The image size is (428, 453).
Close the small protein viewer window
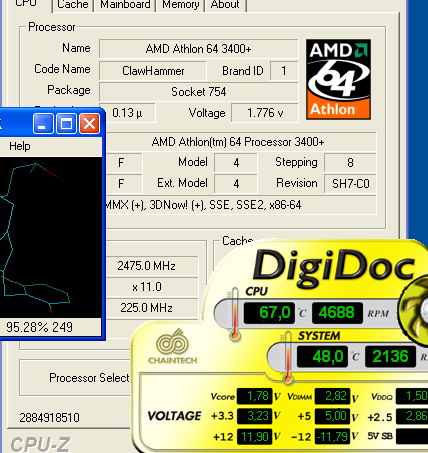tap(89, 124)
